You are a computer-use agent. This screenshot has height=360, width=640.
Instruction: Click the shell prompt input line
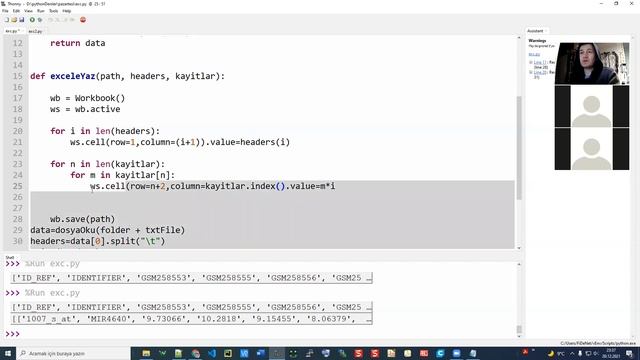[x=261, y=334]
